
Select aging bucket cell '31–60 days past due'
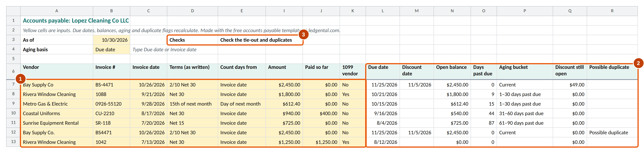point(524,113)
